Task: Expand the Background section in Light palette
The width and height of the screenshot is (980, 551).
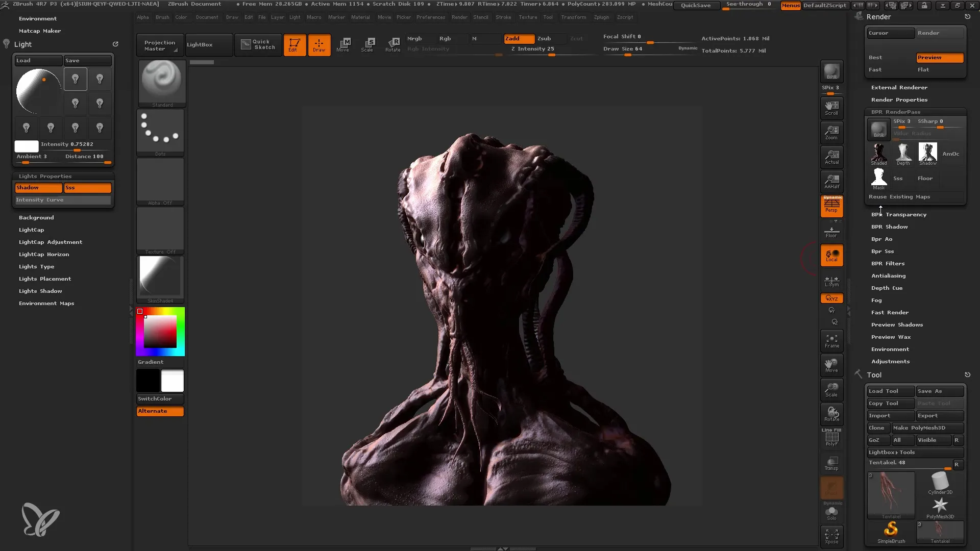Action: pos(36,217)
